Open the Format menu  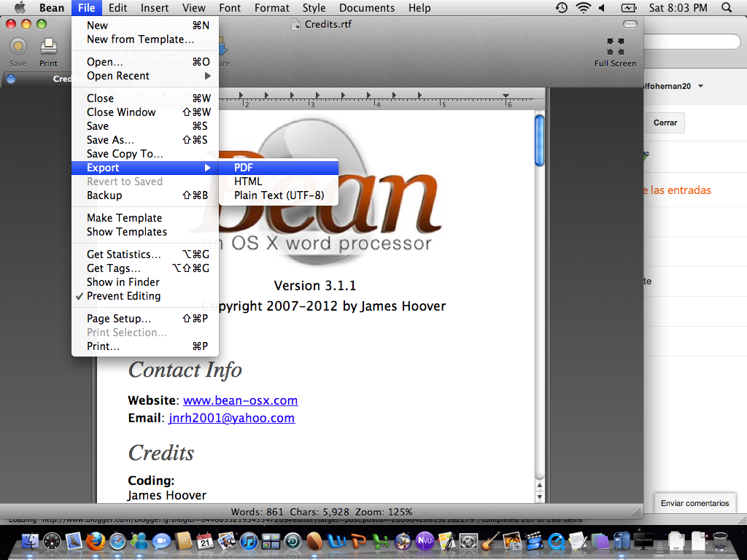pyautogui.click(x=271, y=7)
